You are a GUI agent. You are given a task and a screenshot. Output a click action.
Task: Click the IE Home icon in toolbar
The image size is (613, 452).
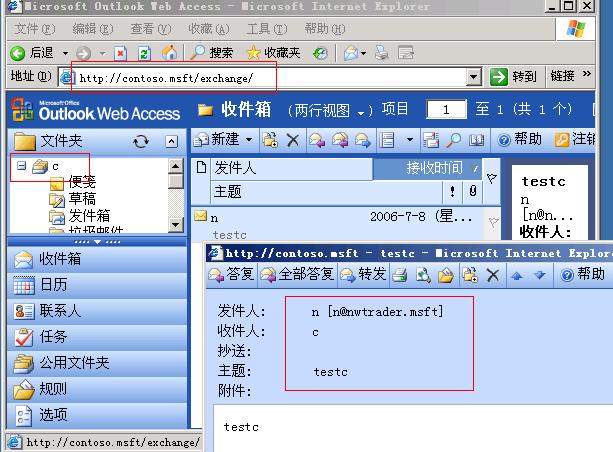[170, 52]
